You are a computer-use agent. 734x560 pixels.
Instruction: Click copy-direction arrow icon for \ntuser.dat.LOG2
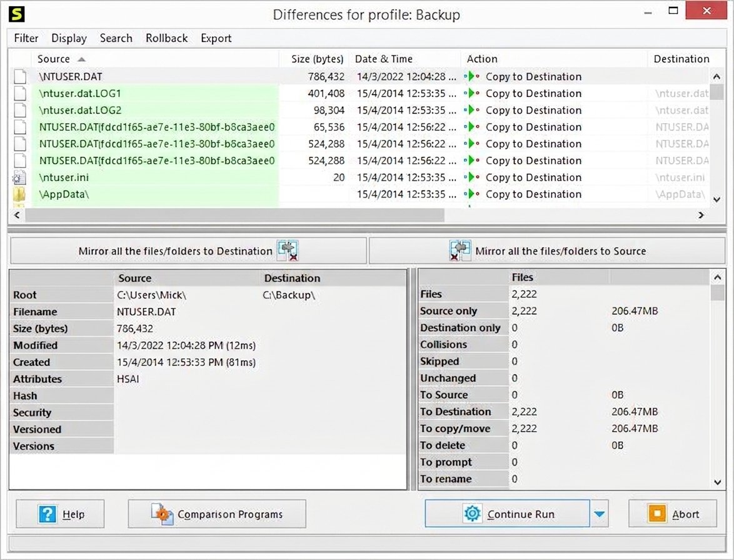point(472,110)
